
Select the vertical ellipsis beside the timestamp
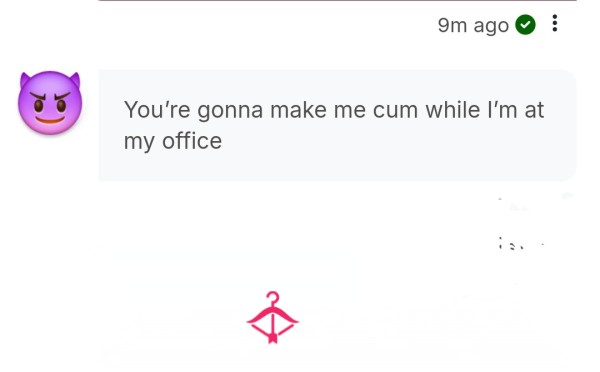click(554, 23)
